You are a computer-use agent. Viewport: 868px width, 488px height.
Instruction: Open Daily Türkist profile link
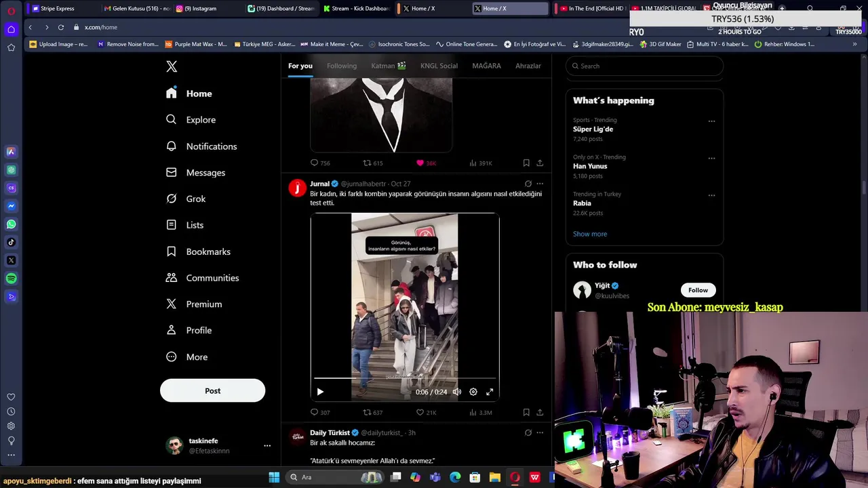point(330,432)
